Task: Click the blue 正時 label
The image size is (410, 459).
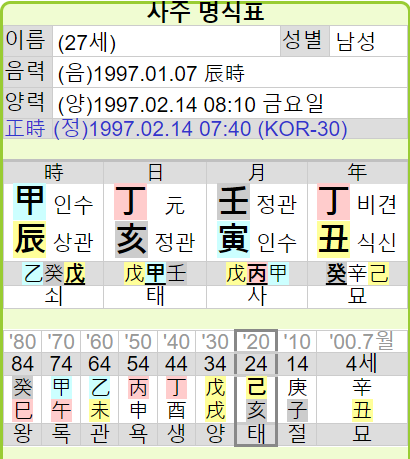Action: click(x=25, y=128)
